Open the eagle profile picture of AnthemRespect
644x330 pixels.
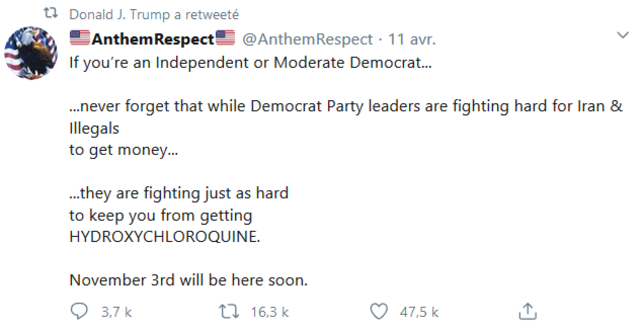coord(31,53)
